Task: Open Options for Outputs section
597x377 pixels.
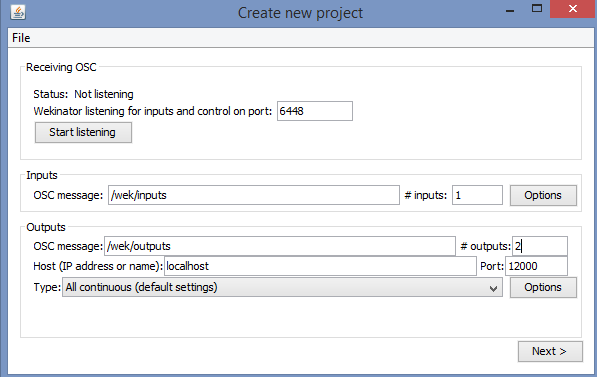Action: click(543, 287)
